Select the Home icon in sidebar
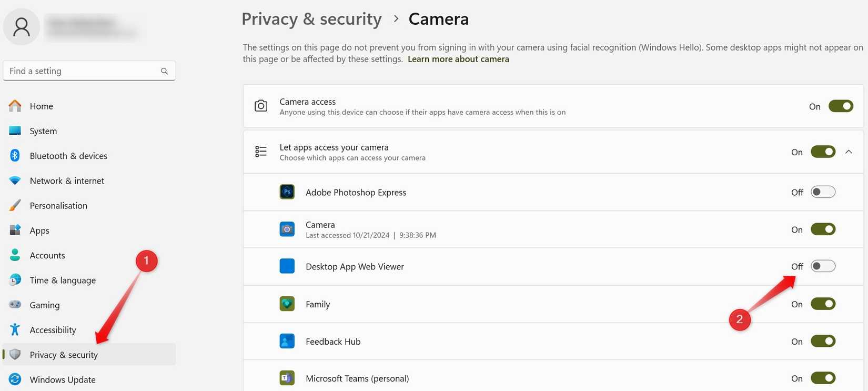The image size is (868, 391). (x=15, y=106)
